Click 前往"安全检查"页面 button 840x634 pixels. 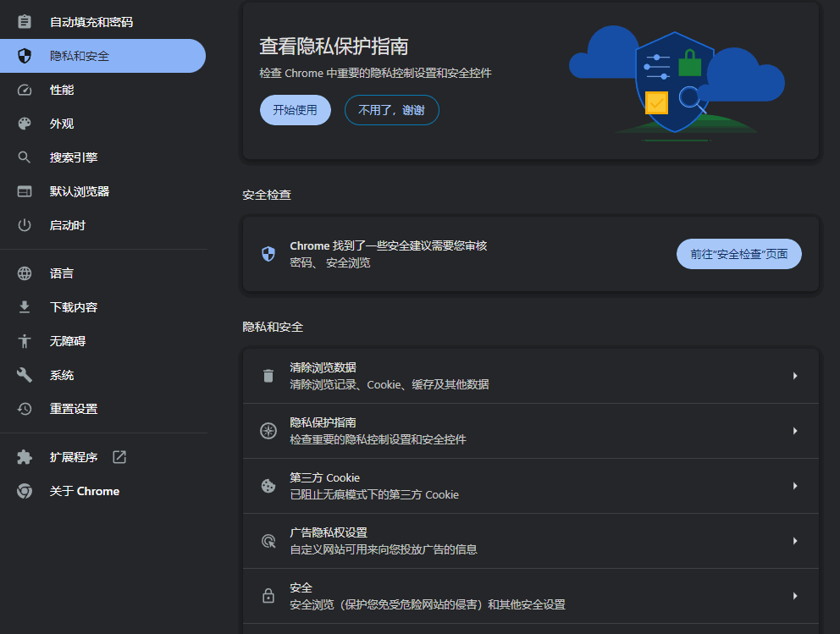point(738,254)
